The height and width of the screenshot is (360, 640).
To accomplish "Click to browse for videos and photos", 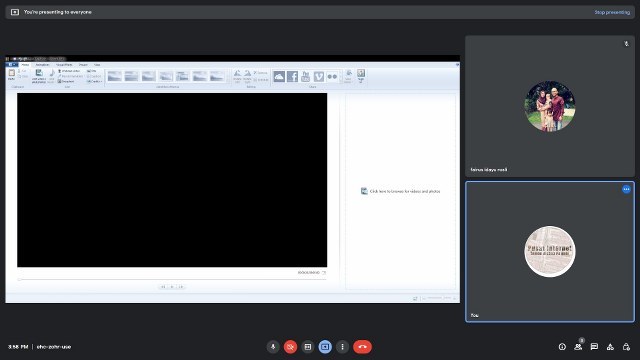I will click(x=400, y=191).
